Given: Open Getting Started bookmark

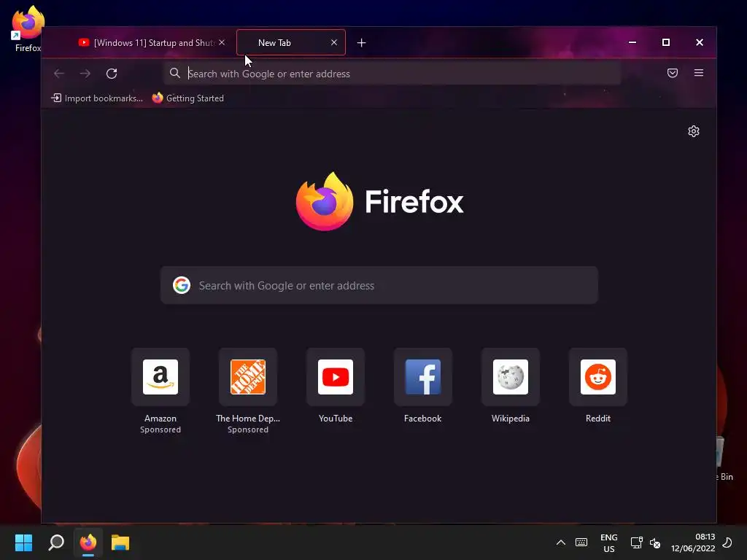Looking at the screenshot, I should (x=187, y=98).
